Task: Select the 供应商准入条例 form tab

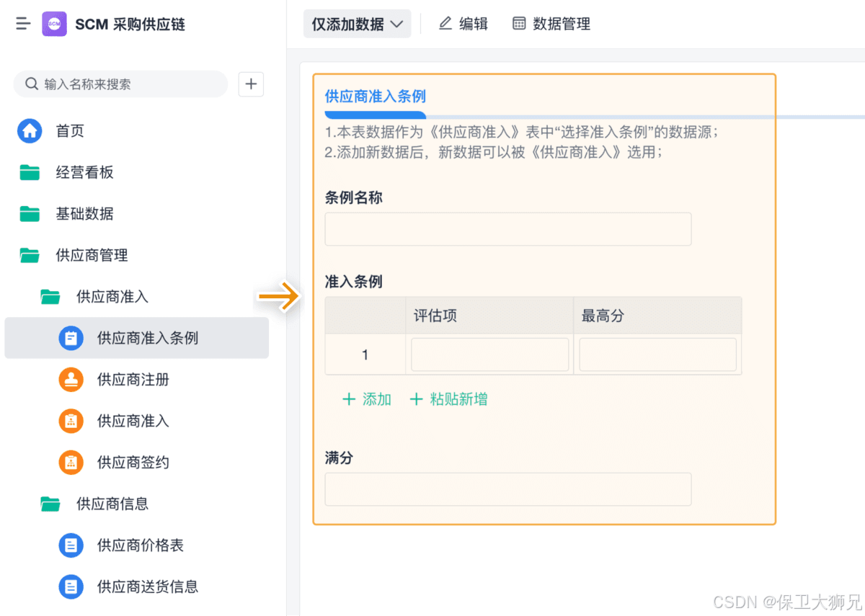Action: [376, 97]
